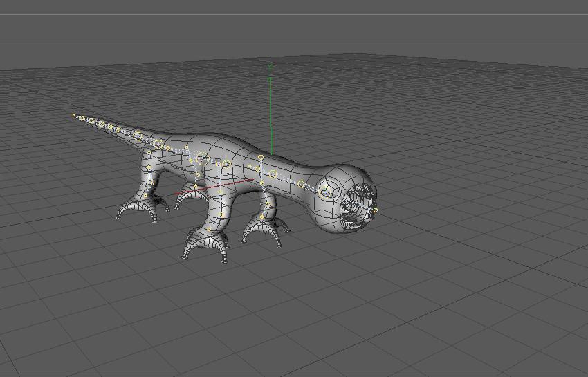
Task: Select the nearest front clawed foot
Action: [x=206, y=244]
